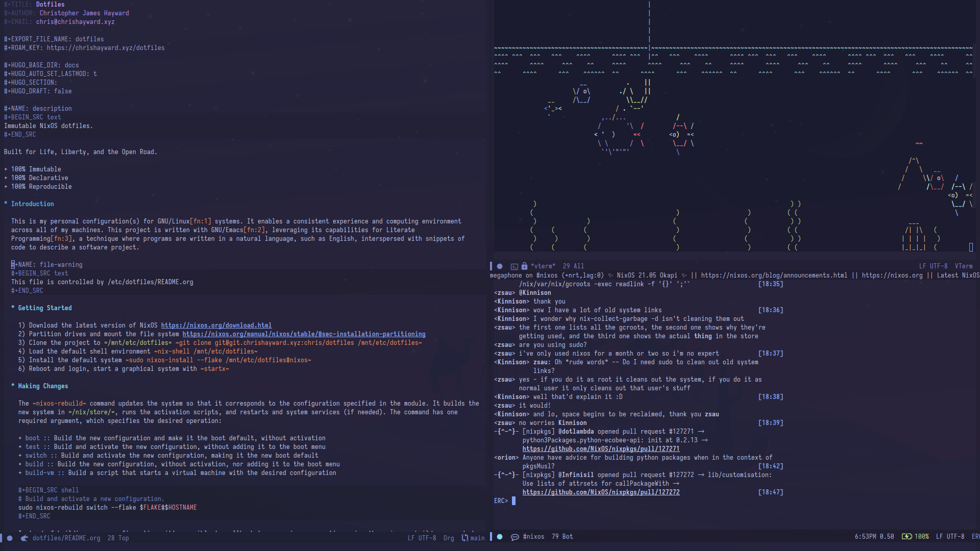The height and width of the screenshot is (551, 980).
Task: Click the VTerm label in right status bar
Action: click(x=963, y=266)
